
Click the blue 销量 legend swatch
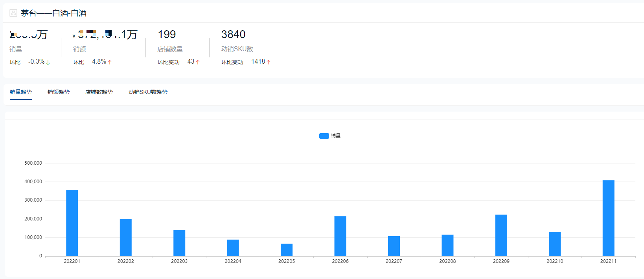[324, 136]
